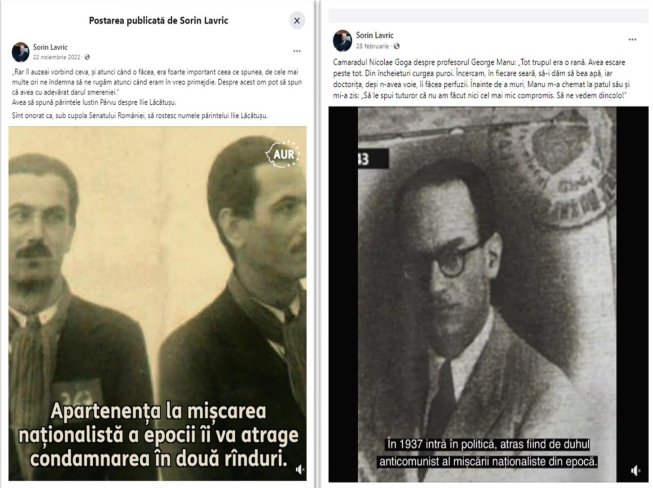
Task: Unmute the right video with speaker icon
Action: click(635, 471)
